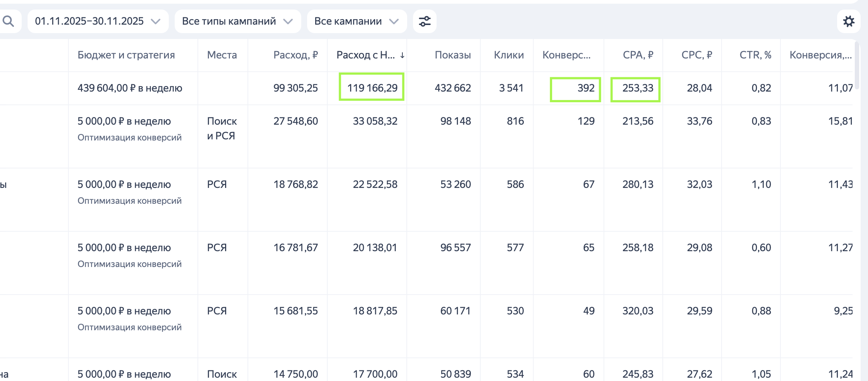
Task: Open table settings gear icon
Action: pos(849,21)
